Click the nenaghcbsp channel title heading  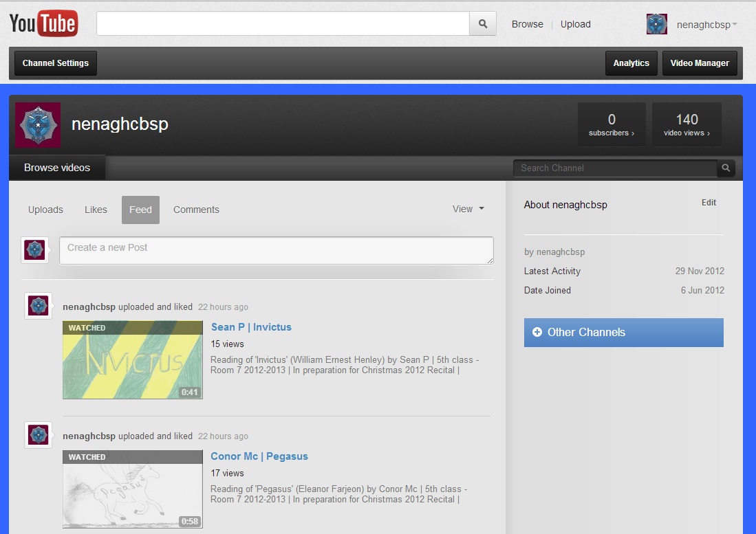(120, 124)
